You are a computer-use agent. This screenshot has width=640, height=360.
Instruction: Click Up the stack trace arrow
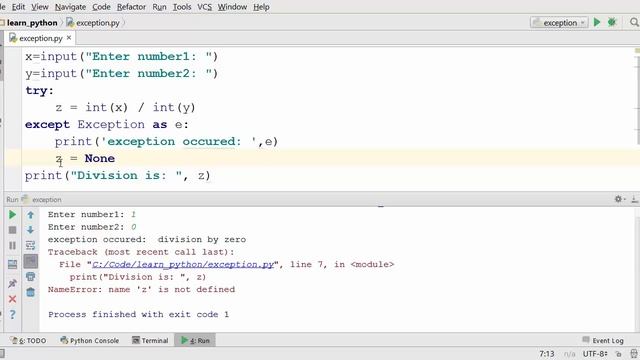tap(31, 215)
